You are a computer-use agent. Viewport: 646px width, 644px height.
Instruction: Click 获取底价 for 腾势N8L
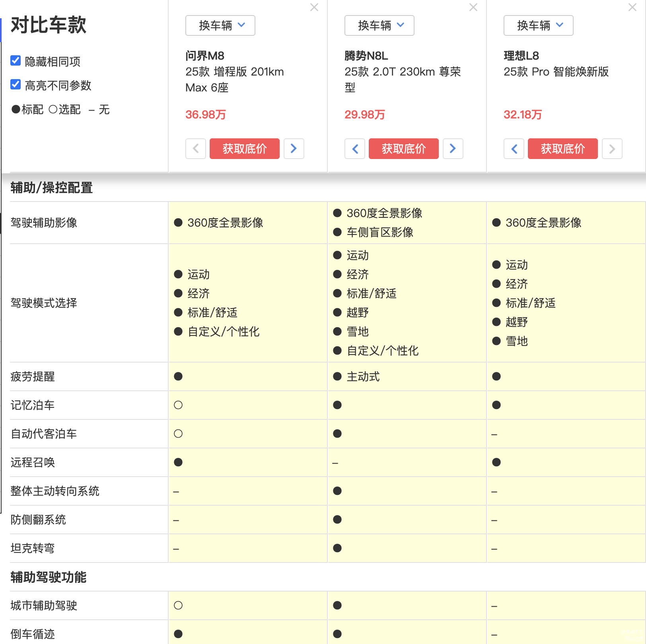pyautogui.click(x=404, y=149)
